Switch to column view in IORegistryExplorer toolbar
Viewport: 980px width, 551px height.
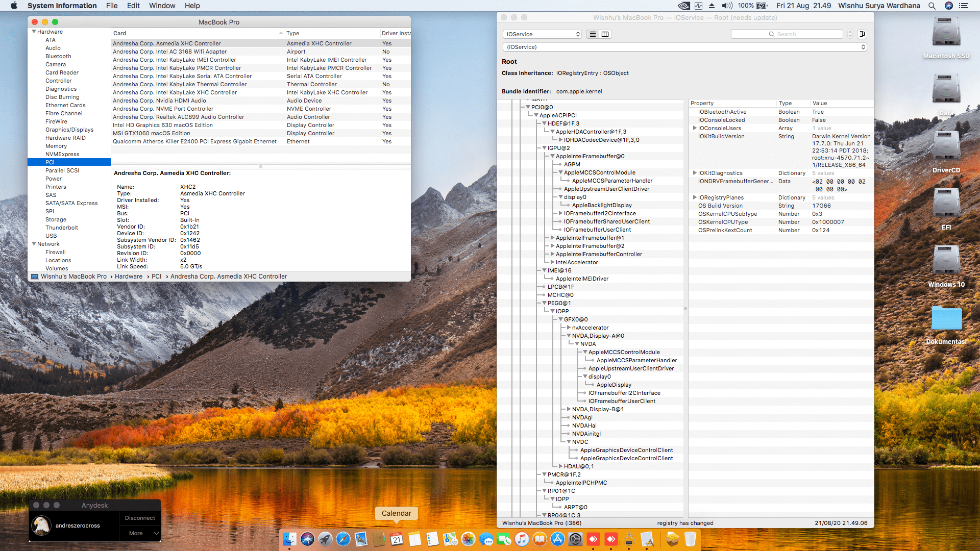[605, 34]
